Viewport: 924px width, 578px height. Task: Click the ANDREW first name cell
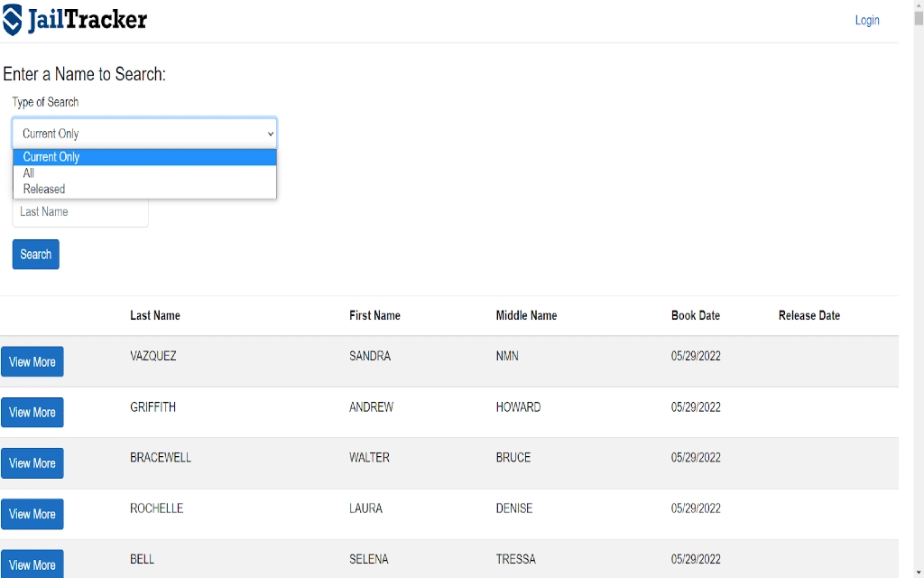pos(371,407)
